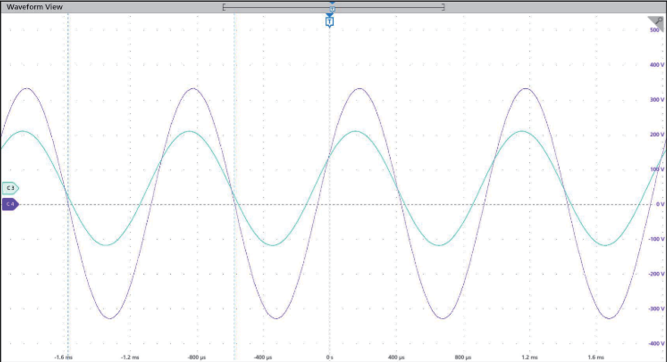Screen dimensions: 667x362
Task: Click the -100 V scale label
Action: 656,239
